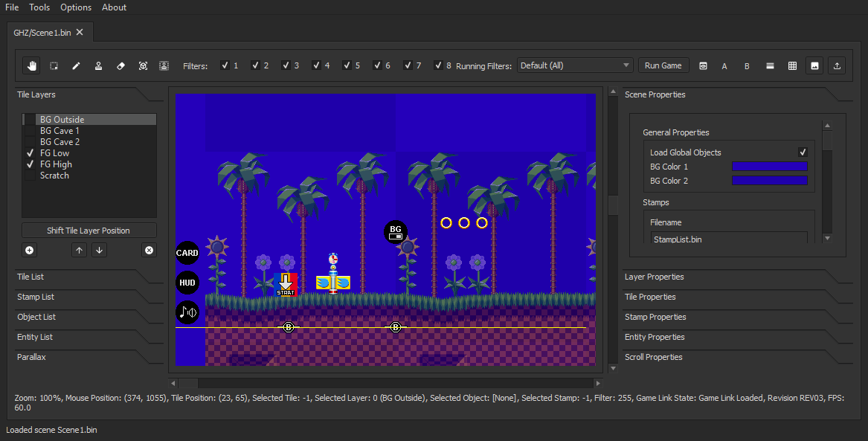Viewport: 868px width, 441px height.
Task: Hide the FG High layer
Action: point(30,164)
